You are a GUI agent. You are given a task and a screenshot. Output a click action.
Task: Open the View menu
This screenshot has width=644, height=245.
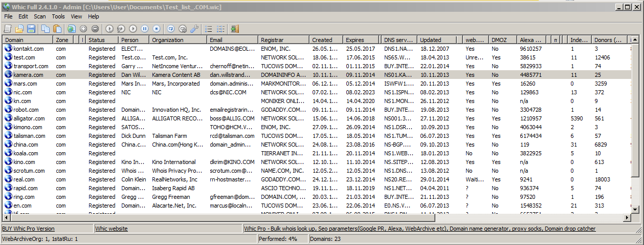tap(76, 16)
